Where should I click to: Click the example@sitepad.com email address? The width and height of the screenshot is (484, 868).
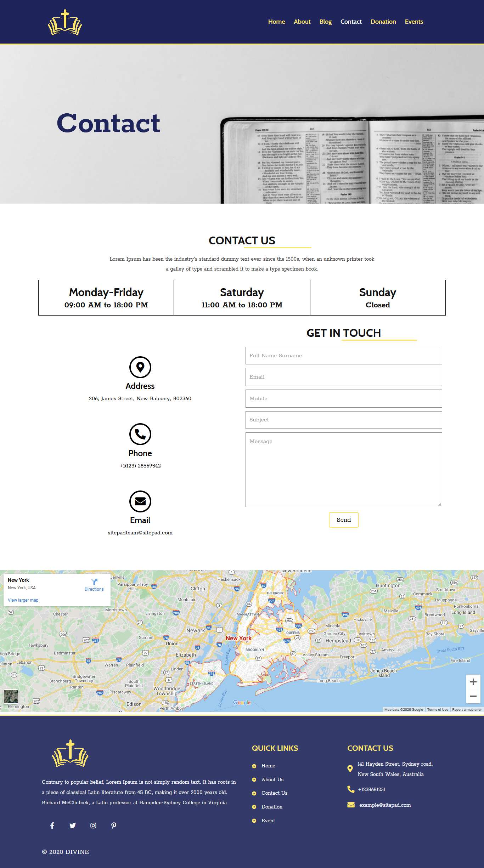click(x=385, y=805)
